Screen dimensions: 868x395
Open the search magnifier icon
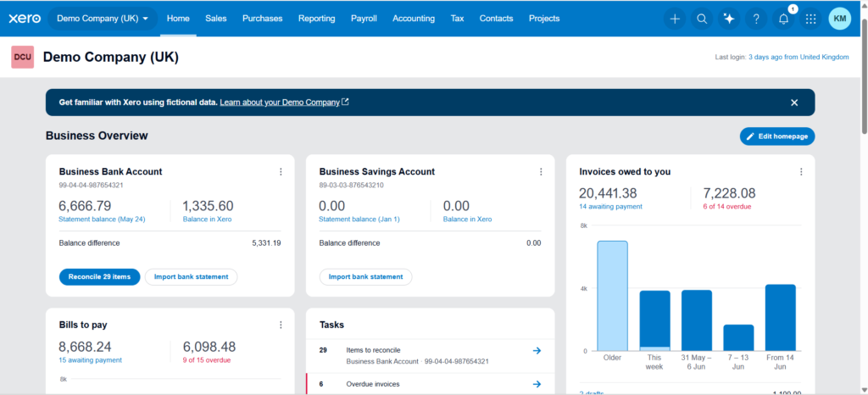pos(702,19)
